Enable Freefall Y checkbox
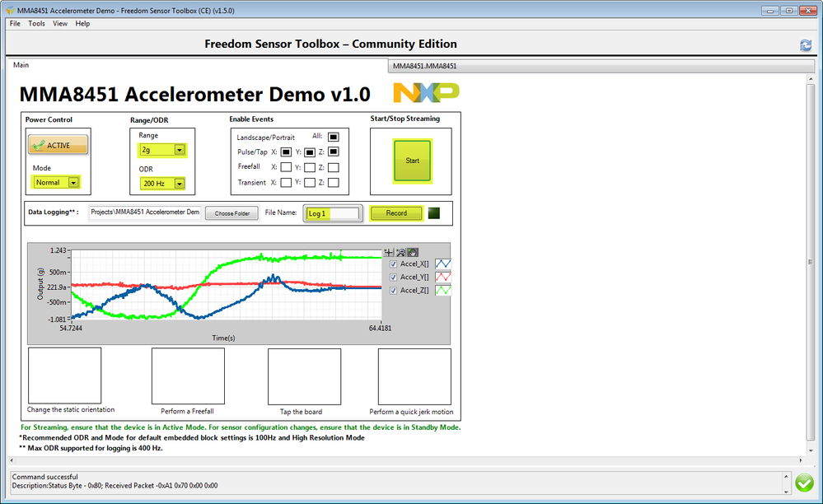 pyautogui.click(x=310, y=168)
